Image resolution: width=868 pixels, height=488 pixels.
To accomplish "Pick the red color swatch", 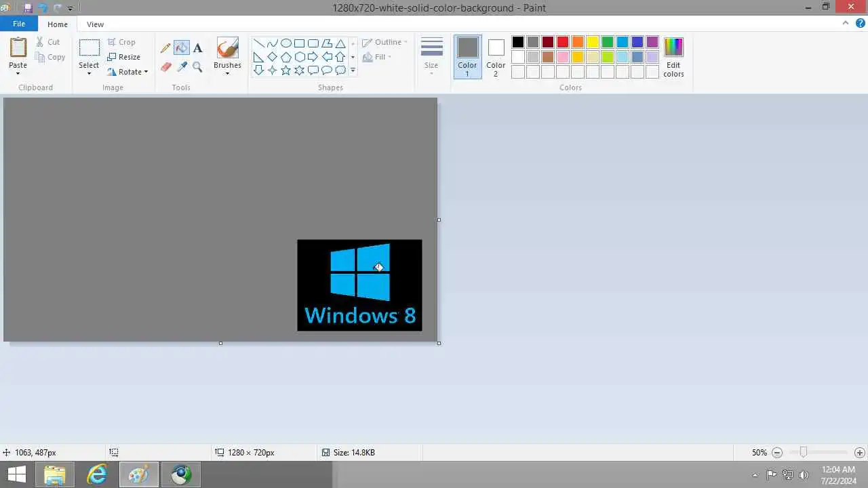I will point(563,42).
